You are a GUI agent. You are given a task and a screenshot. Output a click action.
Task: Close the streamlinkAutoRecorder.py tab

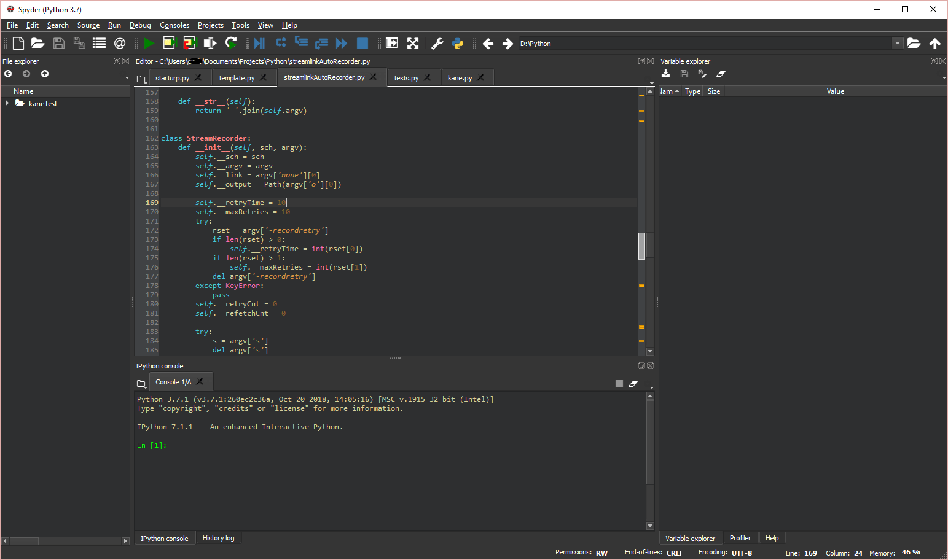pos(374,77)
